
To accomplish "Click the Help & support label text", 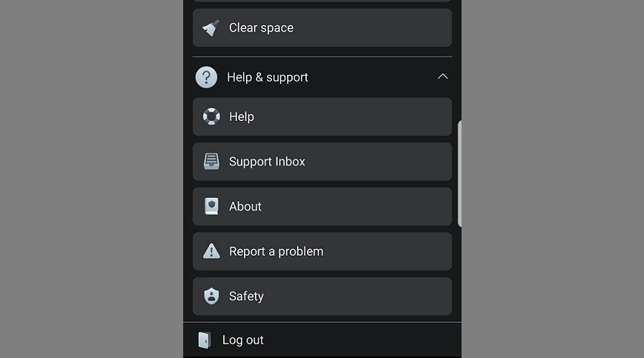I will (x=268, y=77).
